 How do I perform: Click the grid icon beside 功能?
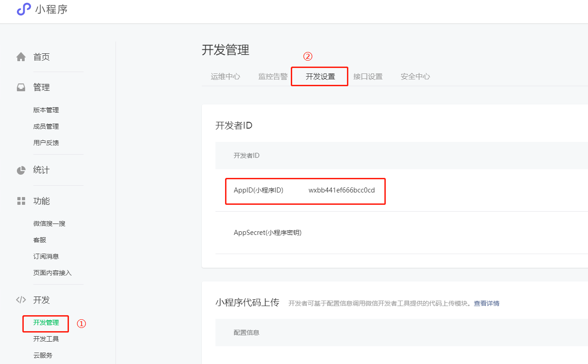tap(21, 201)
